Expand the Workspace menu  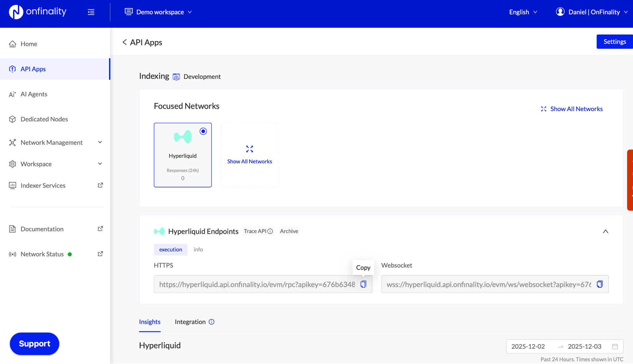100,163
